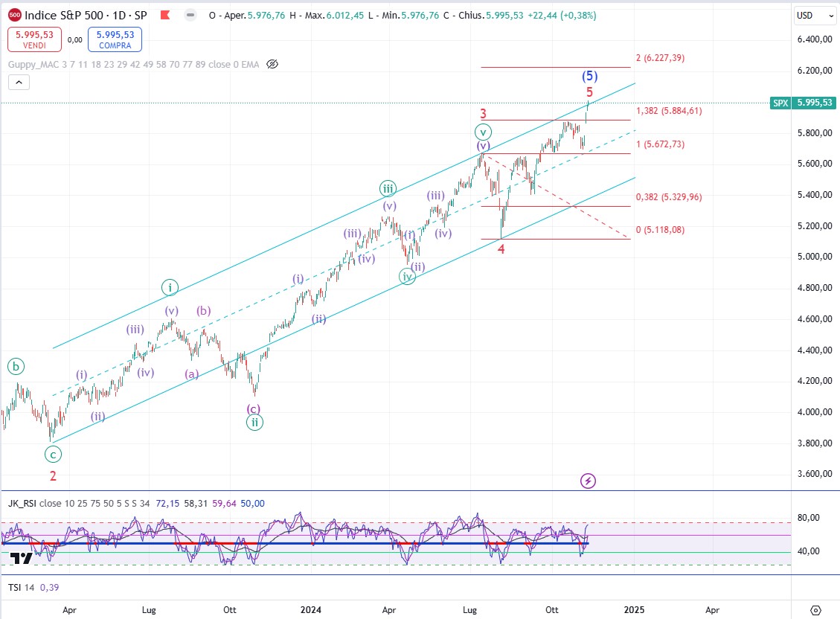The width and height of the screenshot is (840, 619).
Task: Click the 2025 label on the time axis
Action: (x=635, y=610)
